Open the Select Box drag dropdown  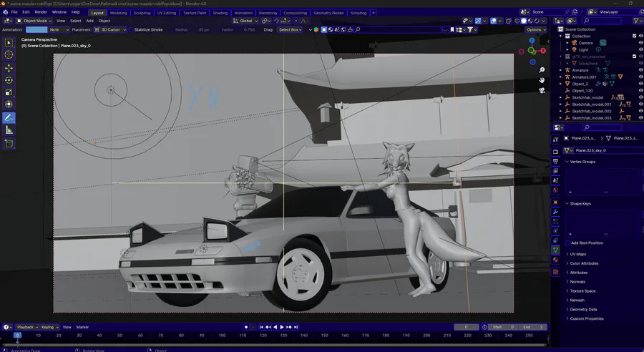point(290,29)
